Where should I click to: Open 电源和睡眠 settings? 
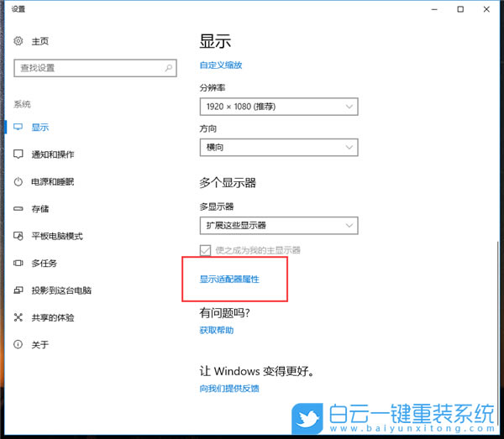click(53, 182)
